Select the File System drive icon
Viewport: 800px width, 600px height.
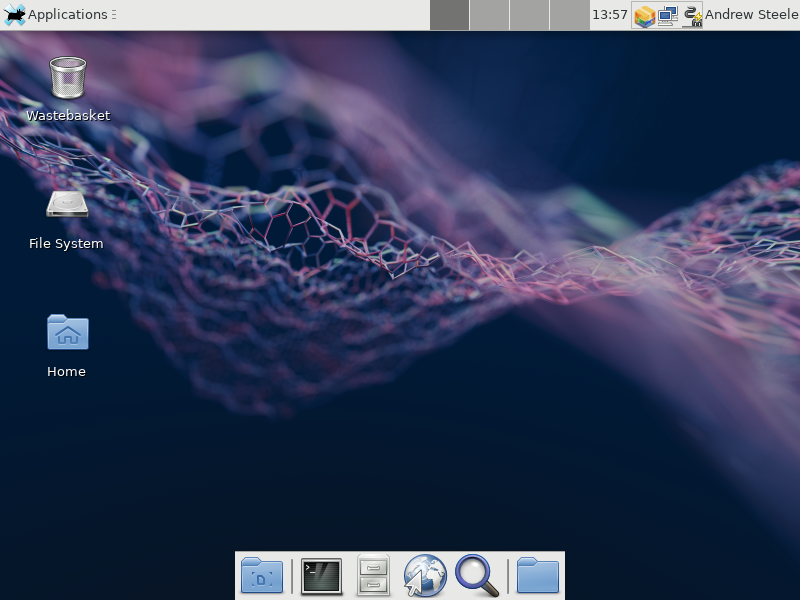(67, 205)
